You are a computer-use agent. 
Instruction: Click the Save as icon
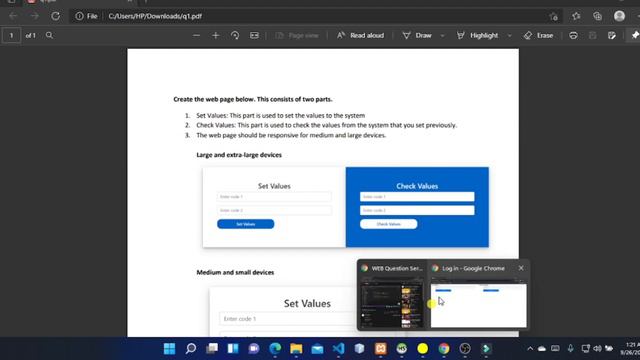pos(611,36)
